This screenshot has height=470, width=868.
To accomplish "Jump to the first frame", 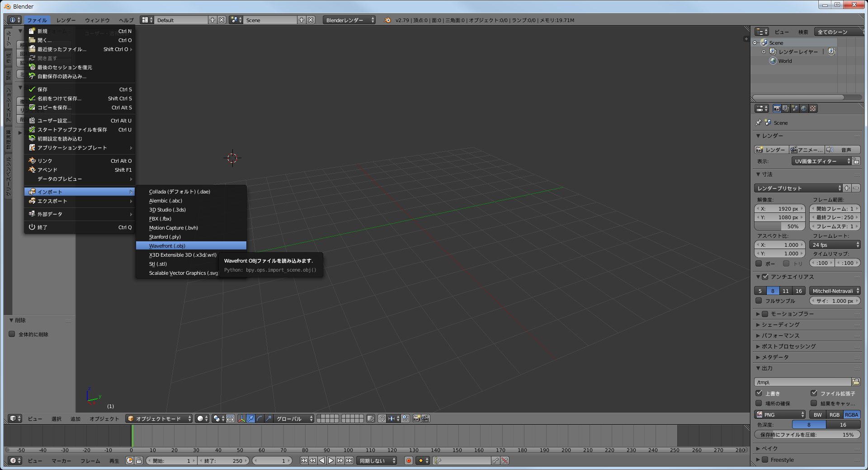I will coord(304,461).
